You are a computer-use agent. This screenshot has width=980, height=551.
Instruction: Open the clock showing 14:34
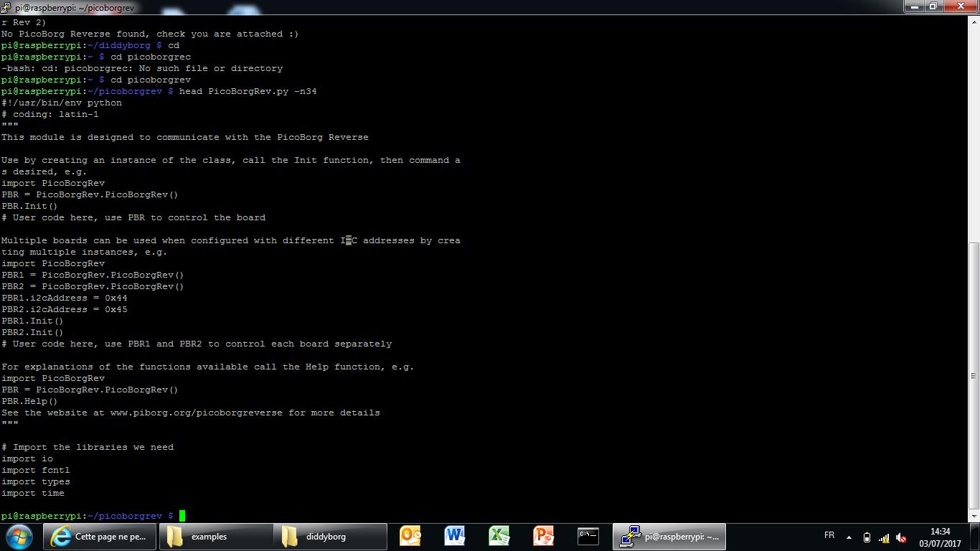[940, 537]
